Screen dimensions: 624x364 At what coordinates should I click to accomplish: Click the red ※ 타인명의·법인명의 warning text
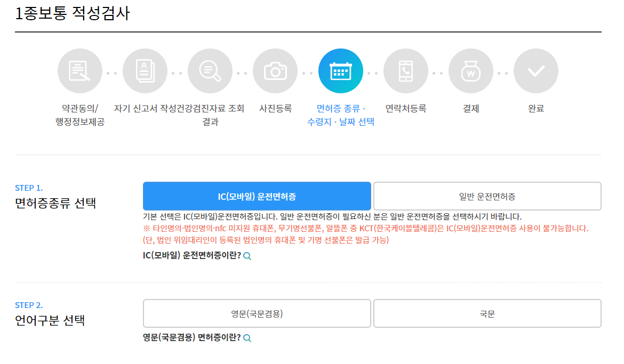pyautogui.click(x=365, y=228)
